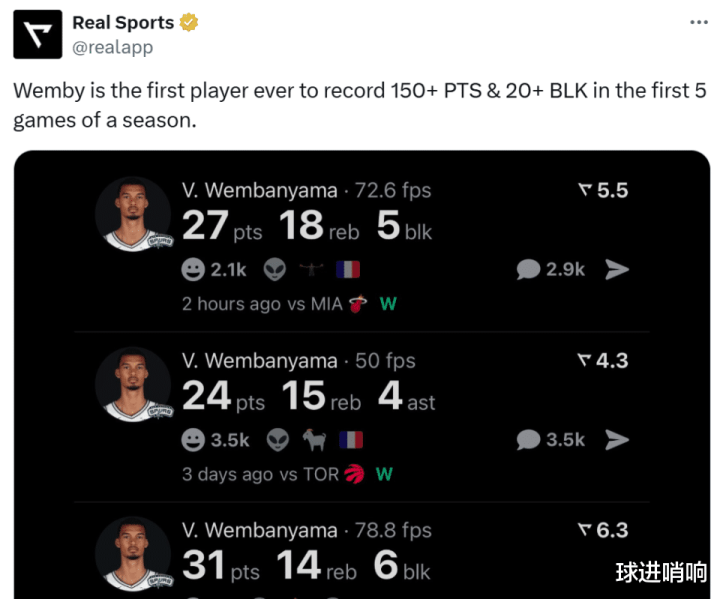Click the alien emoji on the MIA game card

tap(276, 270)
